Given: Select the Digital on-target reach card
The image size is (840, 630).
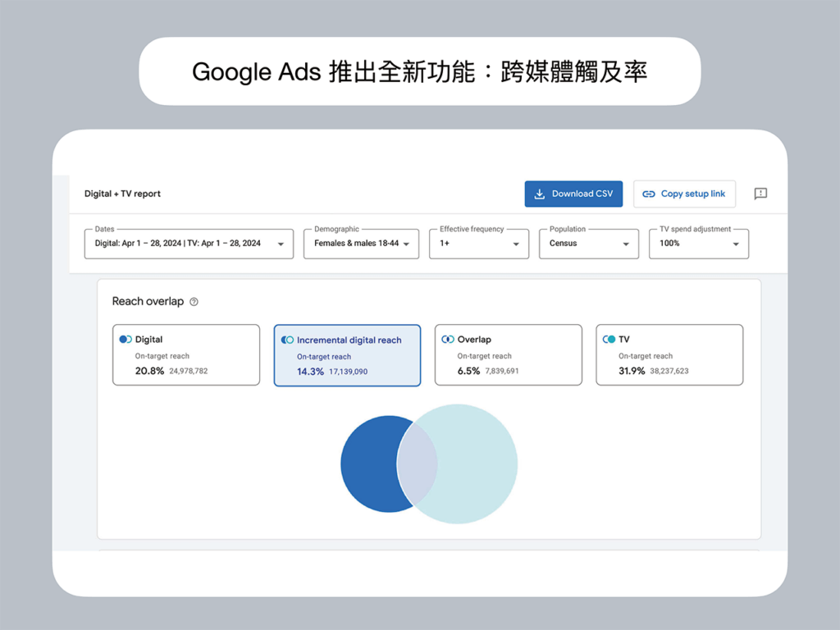Looking at the screenshot, I should pyautogui.click(x=186, y=355).
